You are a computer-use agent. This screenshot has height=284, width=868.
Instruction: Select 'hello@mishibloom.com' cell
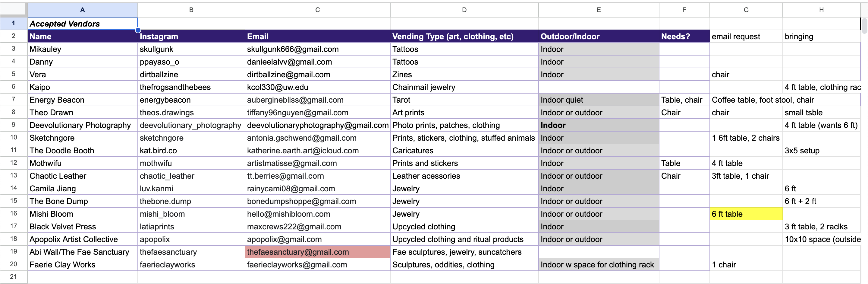[x=317, y=214]
